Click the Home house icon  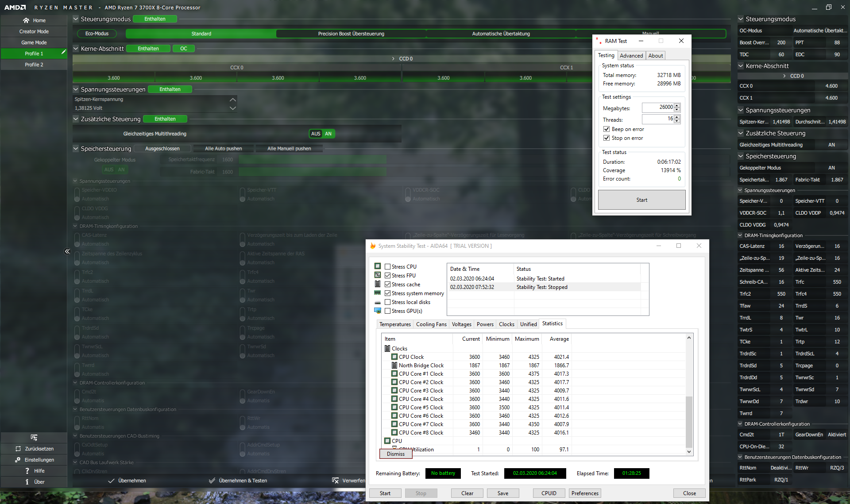pos(26,20)
